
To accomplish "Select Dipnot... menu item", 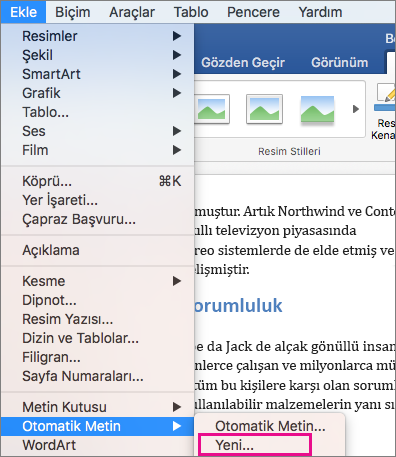I will coord(97,300).
